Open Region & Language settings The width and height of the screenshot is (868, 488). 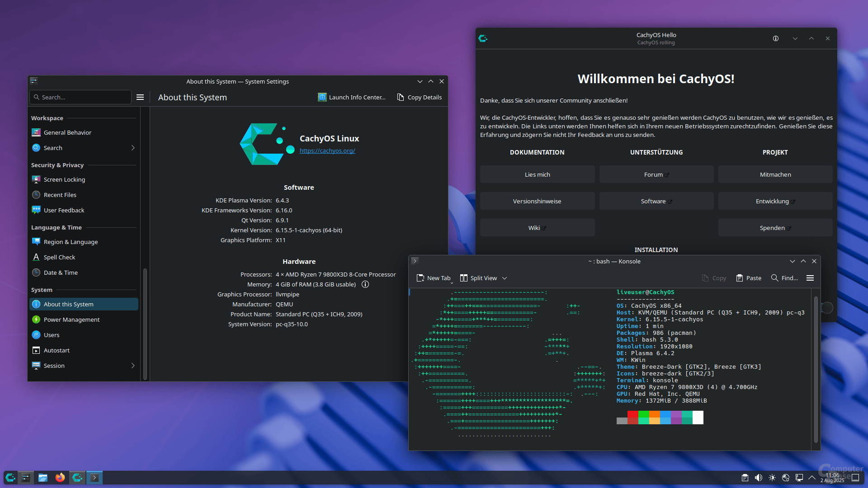(x=71, y=242)
